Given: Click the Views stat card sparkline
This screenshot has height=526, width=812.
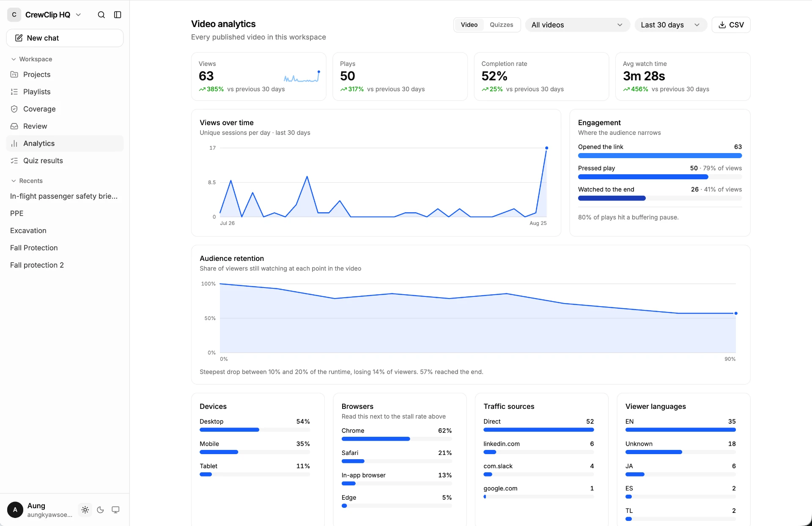Looking at the screenshot, I should (x=302, y=77).
